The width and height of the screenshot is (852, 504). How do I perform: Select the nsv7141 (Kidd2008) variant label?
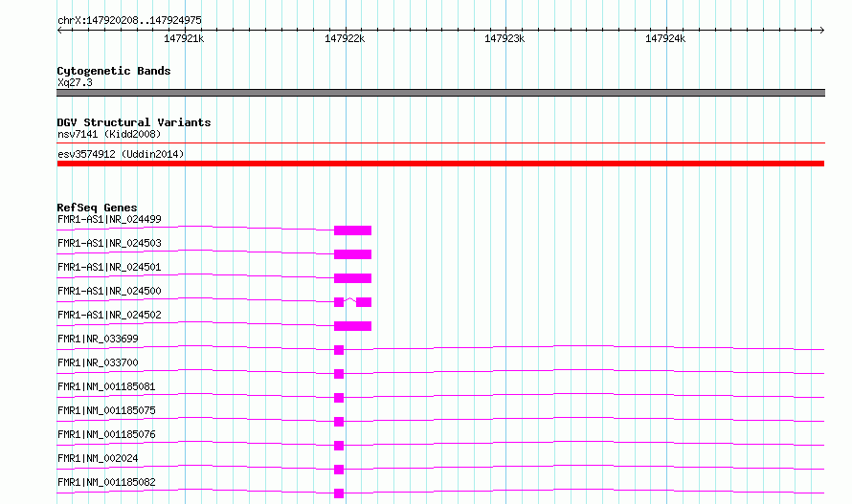click(109, 134)
